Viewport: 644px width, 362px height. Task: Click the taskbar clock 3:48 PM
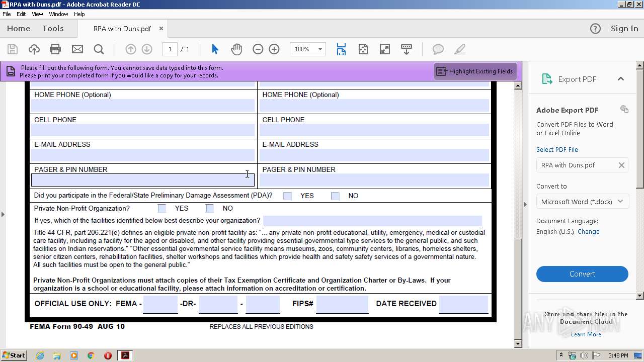[618, 355]
